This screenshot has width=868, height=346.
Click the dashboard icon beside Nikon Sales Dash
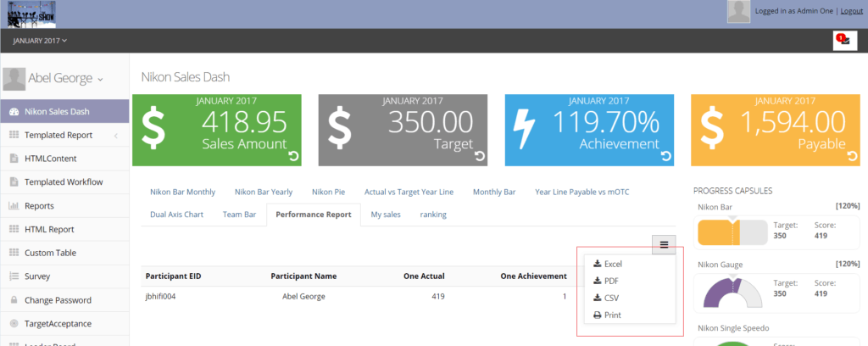click(14, 111)
